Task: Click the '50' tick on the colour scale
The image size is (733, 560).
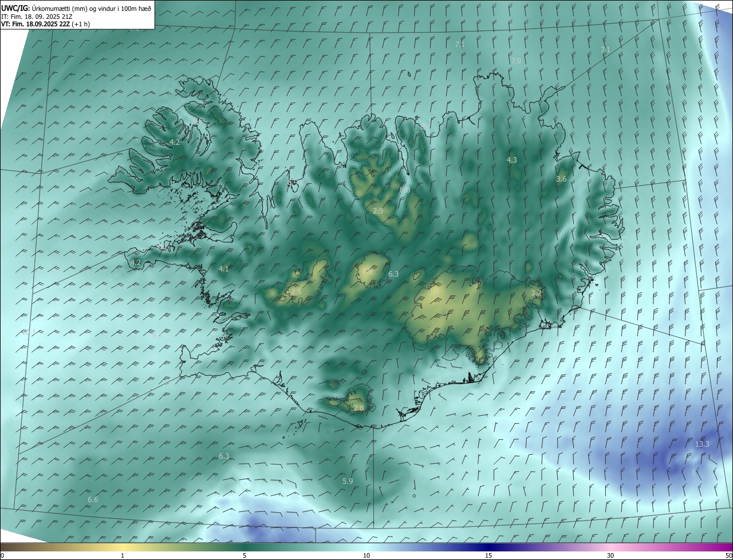Action: [x=728, y=555]
